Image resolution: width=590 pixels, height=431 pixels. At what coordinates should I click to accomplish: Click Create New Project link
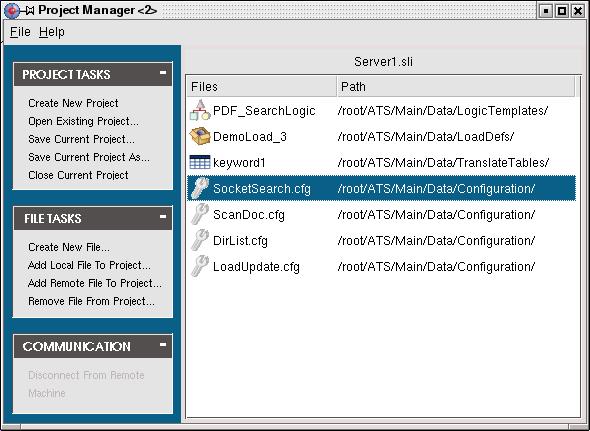pos(73,103)
